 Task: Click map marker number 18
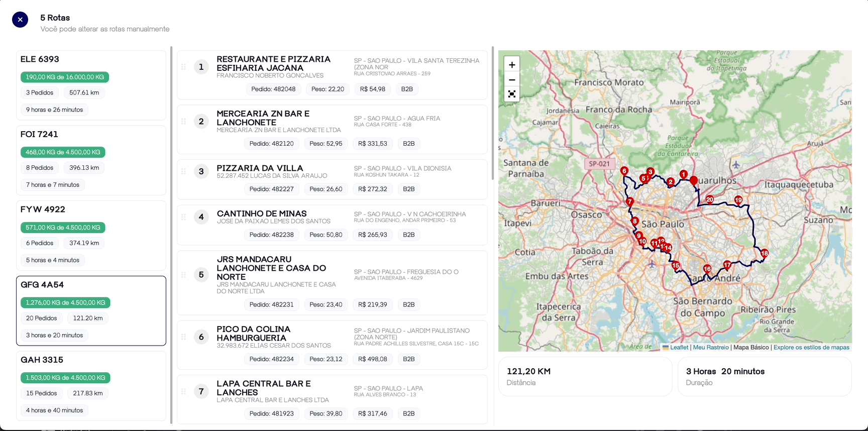(x=764, y=253)
